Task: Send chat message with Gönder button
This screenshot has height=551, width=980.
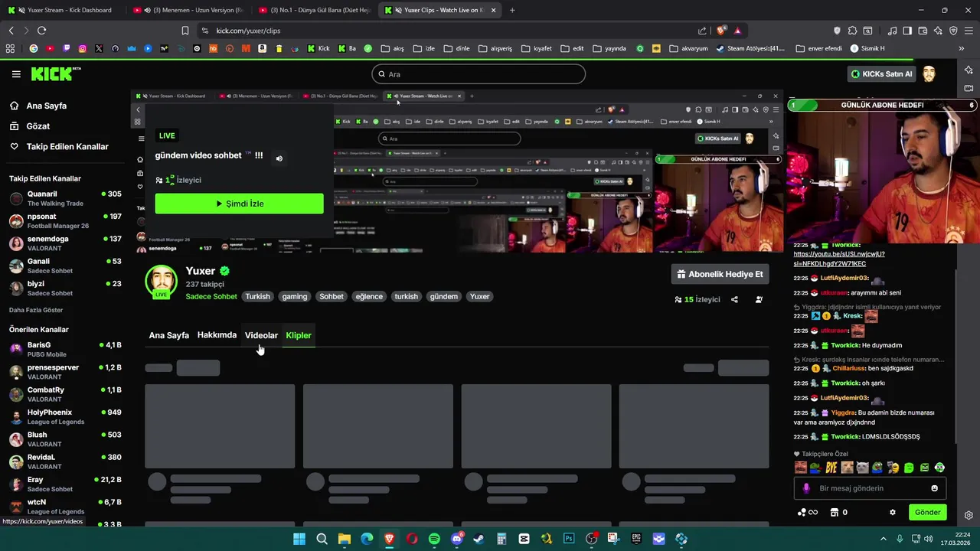Action: click(927, 512)
